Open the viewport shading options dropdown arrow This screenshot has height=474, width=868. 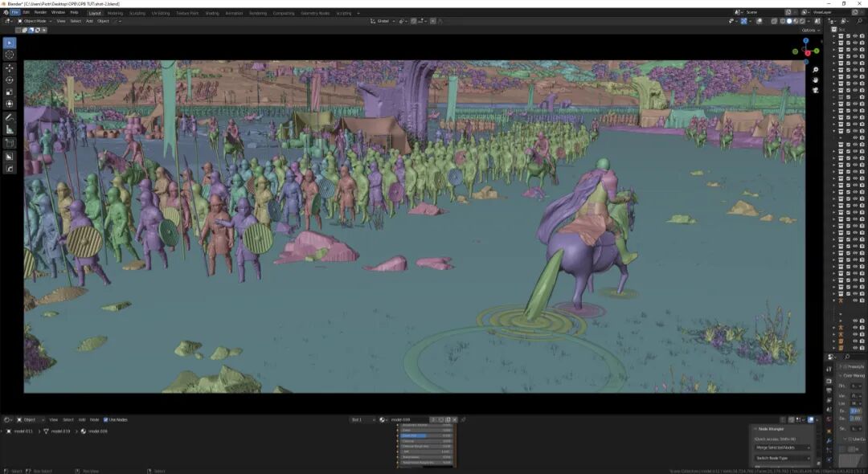(809, 21)
